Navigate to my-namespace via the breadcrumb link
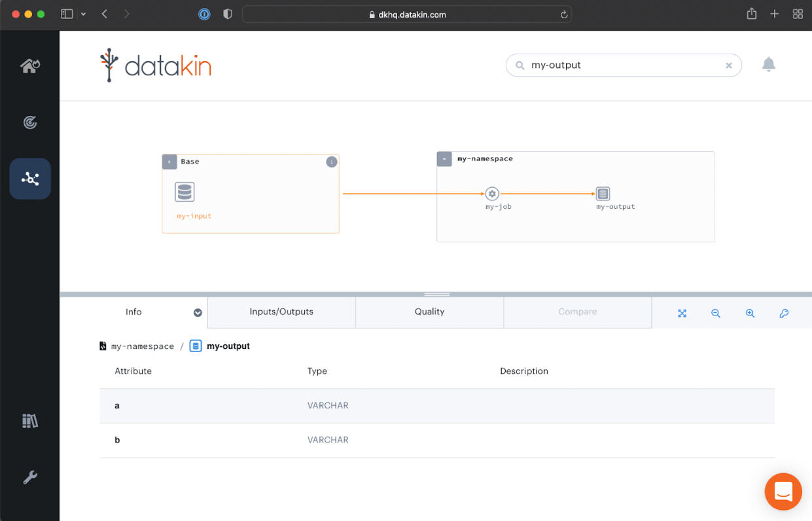Viewport: 812px width, 521px height. [143, 346]
